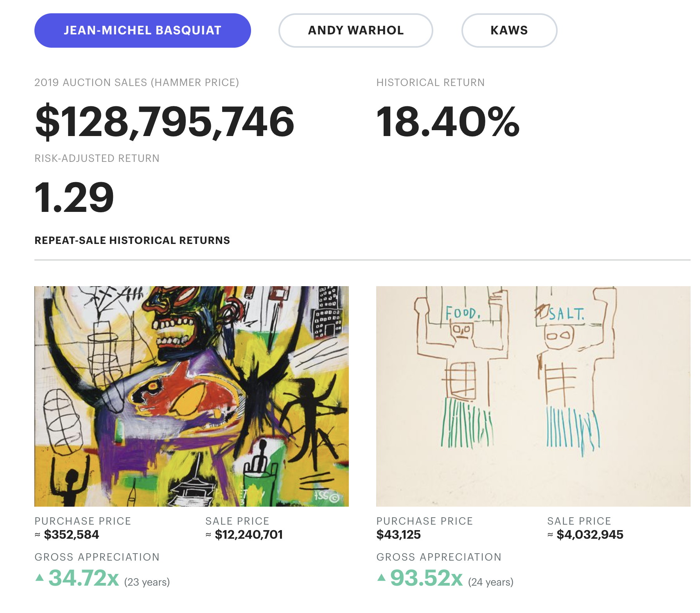
Task: Click the $352,584 purchase price
Action: click(71, 534)
